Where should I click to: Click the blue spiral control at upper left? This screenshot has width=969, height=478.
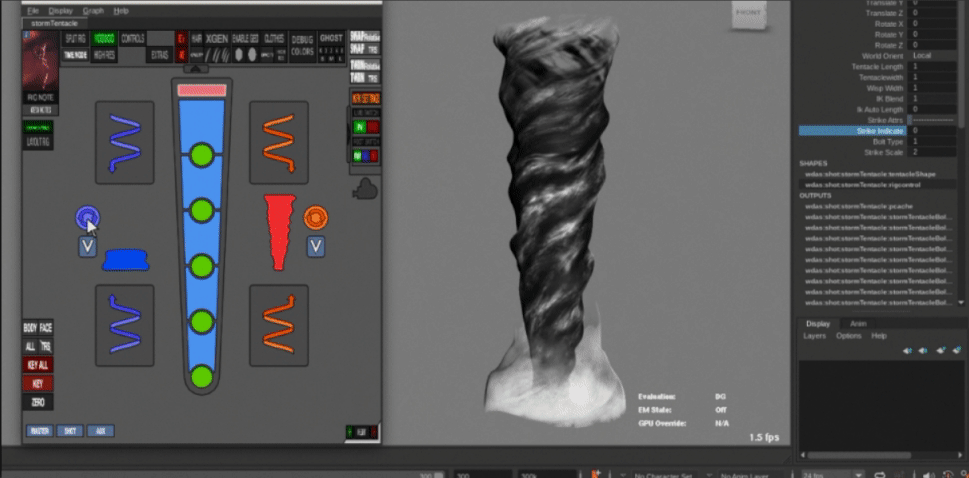[125, 141]
